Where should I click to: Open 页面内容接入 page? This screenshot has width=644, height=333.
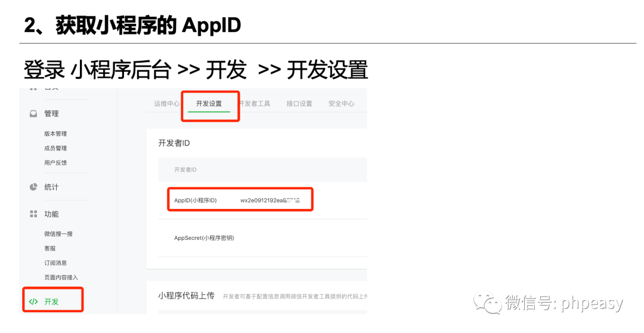pyautogui.click(x=61, y=277)
